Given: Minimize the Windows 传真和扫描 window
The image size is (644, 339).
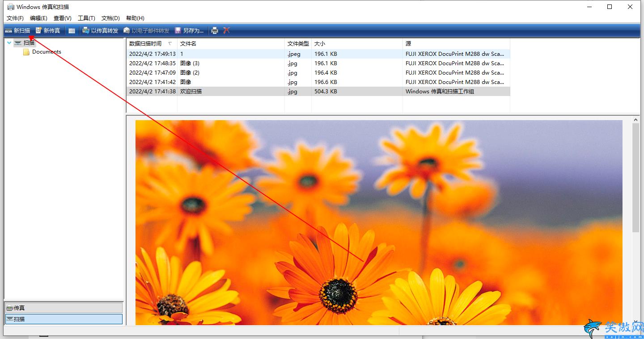Looking at the screenshot, I should pos(589,7).
